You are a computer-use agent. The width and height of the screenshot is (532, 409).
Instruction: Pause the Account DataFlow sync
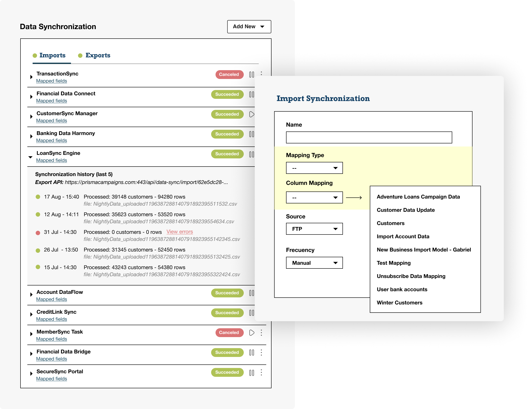[251, 293]
